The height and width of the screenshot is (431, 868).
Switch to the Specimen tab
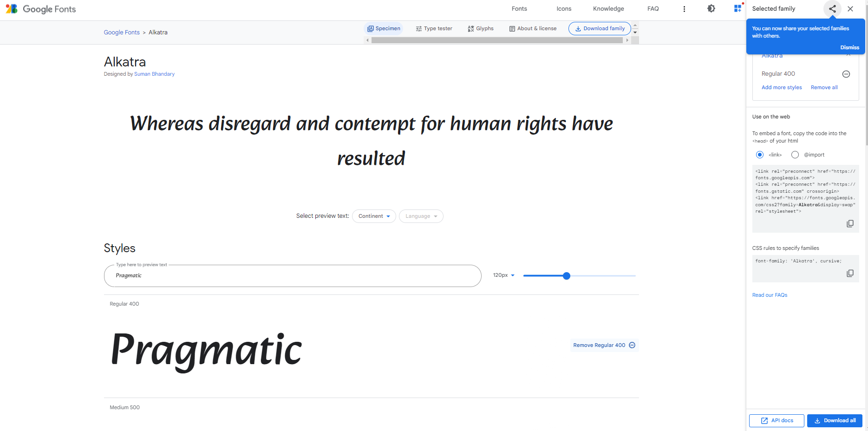(384, 29)
